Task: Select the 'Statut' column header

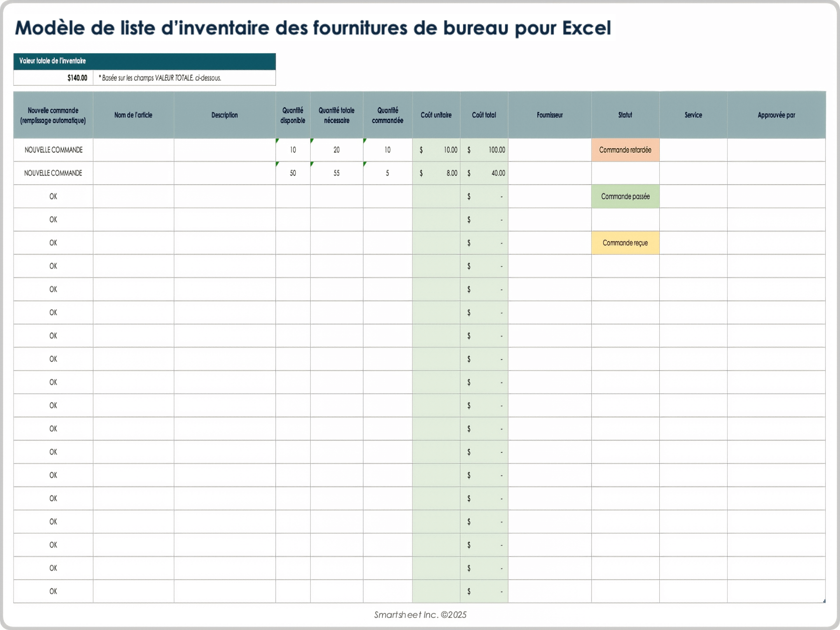Action: click(x=626, y=115)
